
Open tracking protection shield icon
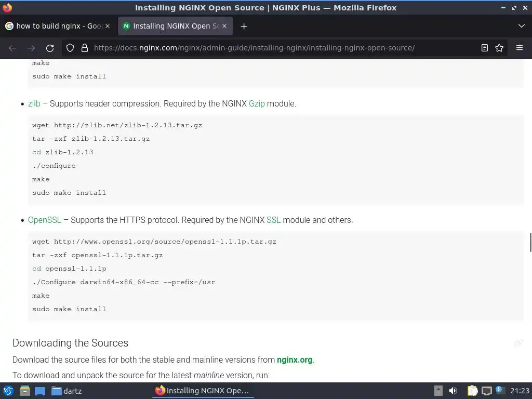click(x=70, y=48)
